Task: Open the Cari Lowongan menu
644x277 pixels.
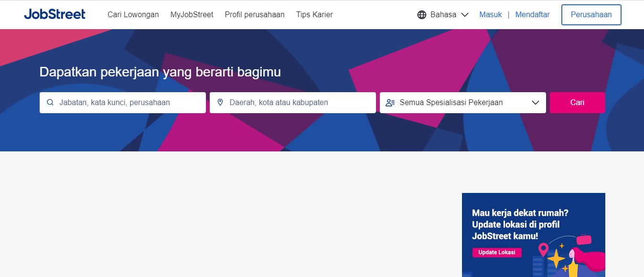Action: (x=133, y=14)
